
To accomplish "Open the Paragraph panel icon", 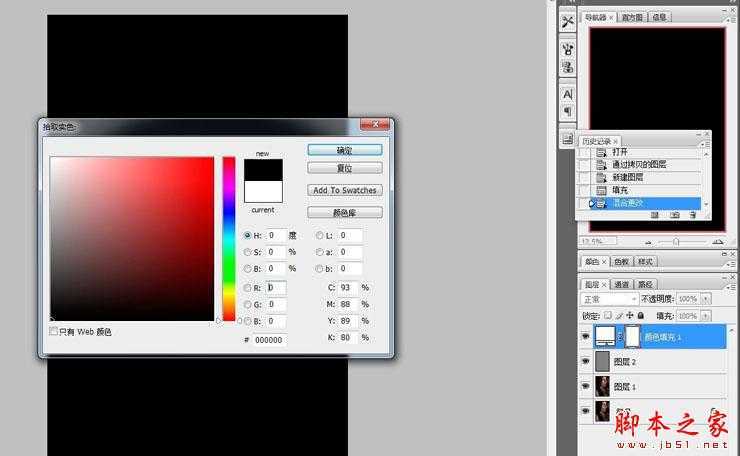I will (568, 111).
